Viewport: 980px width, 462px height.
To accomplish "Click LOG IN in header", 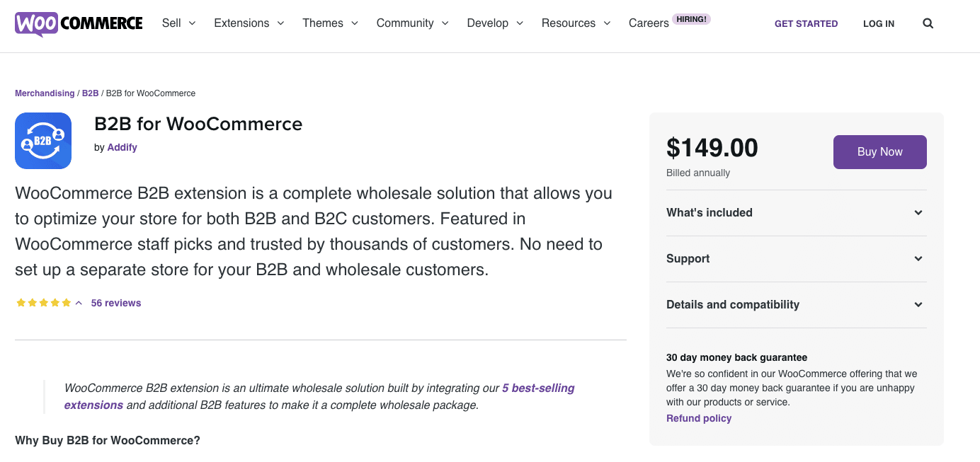I will tap(879, 23).
